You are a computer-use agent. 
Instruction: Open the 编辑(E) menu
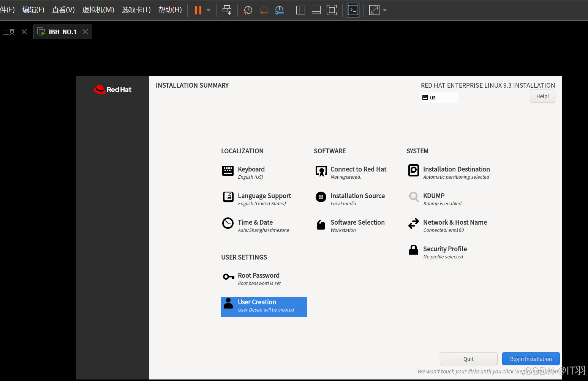point(33,10)
